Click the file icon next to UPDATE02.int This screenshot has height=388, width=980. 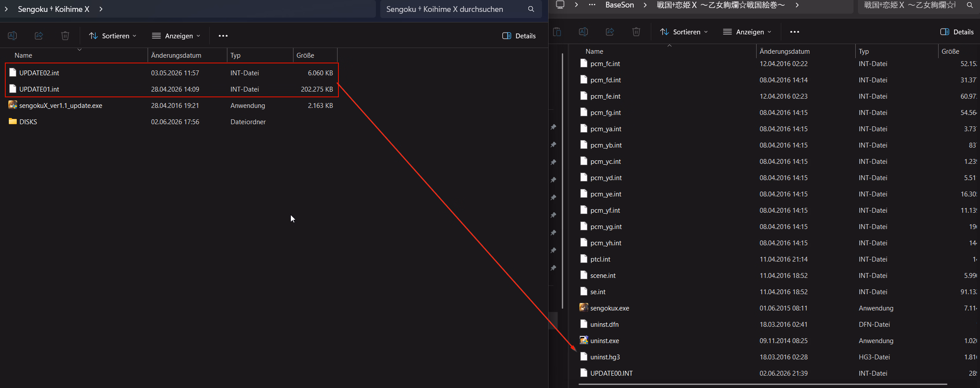tap(13, 73)
